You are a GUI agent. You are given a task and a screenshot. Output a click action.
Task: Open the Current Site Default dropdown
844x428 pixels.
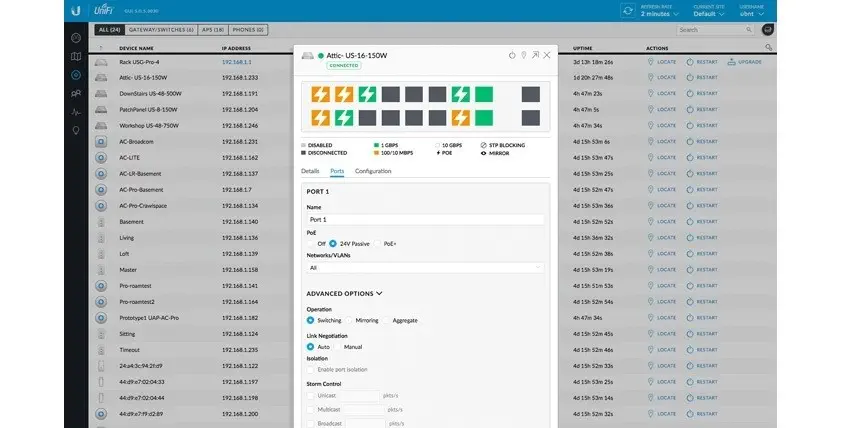click(708, 14)
